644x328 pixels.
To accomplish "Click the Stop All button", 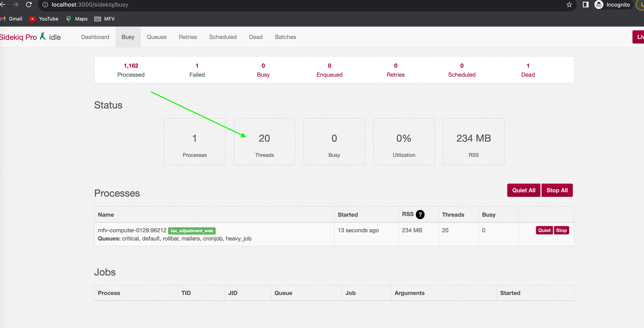I will click(557, 190).
